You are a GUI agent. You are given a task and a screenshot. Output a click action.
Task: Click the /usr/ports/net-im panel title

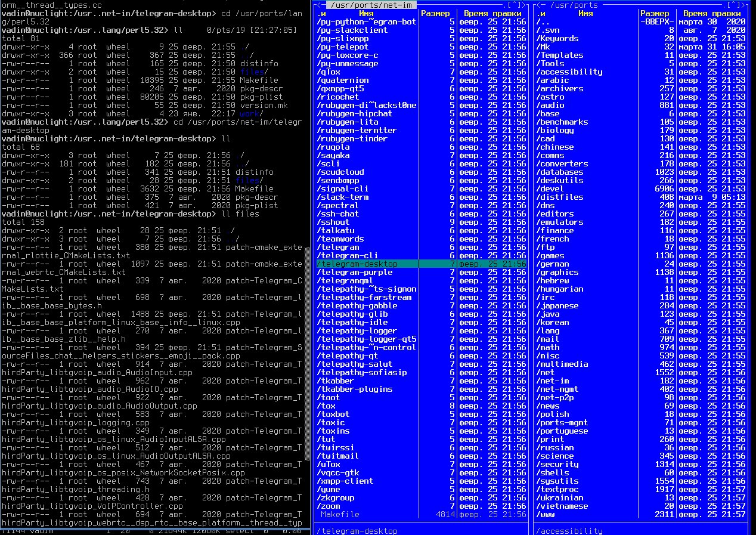[x=371, y=5]
